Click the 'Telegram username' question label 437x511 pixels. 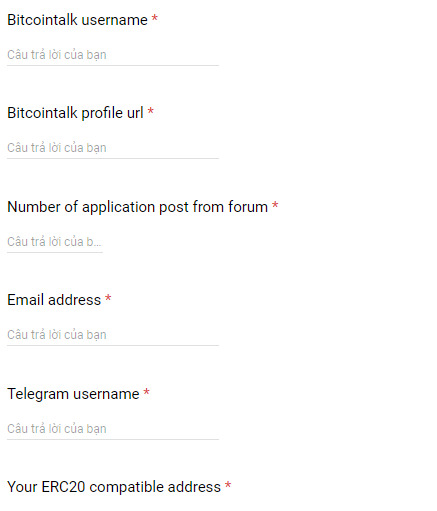[x=73, y=394]
